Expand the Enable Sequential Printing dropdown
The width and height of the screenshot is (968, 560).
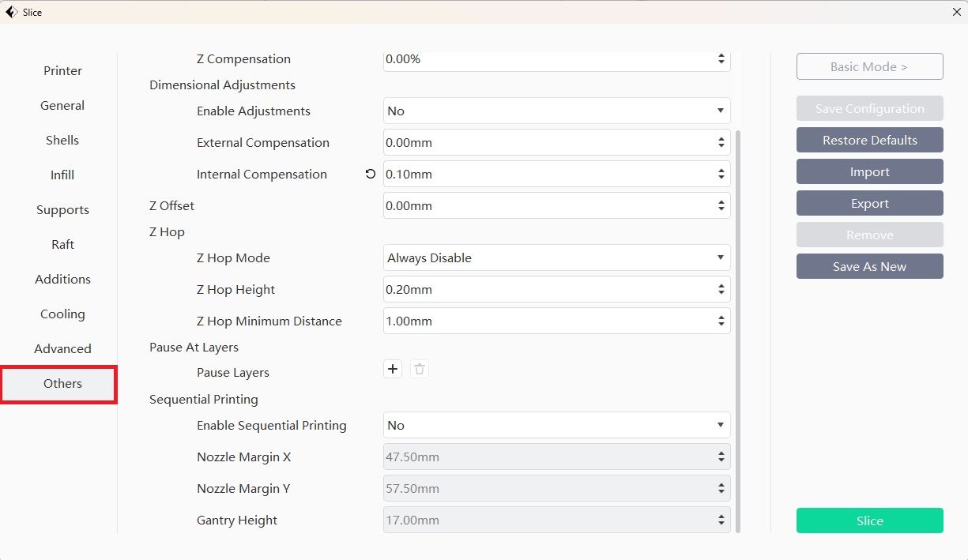click(556, 425)
